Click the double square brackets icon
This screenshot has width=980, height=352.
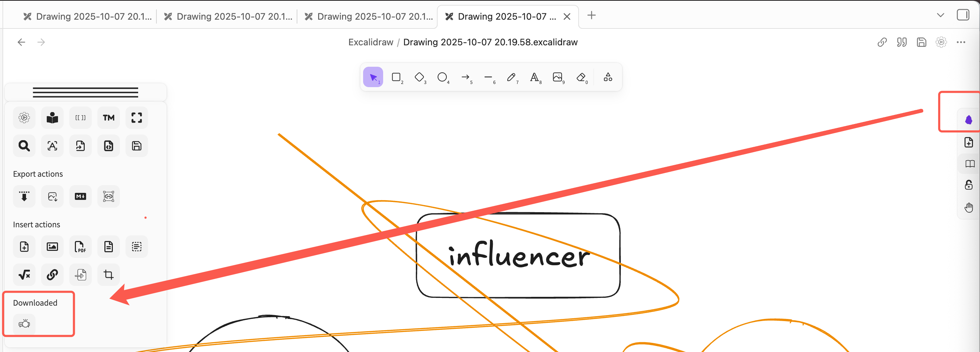[x=80, y=118]
